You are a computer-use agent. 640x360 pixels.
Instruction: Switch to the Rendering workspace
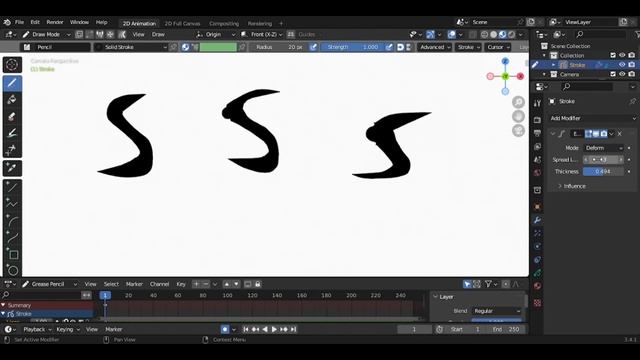[x=260, y=24]
